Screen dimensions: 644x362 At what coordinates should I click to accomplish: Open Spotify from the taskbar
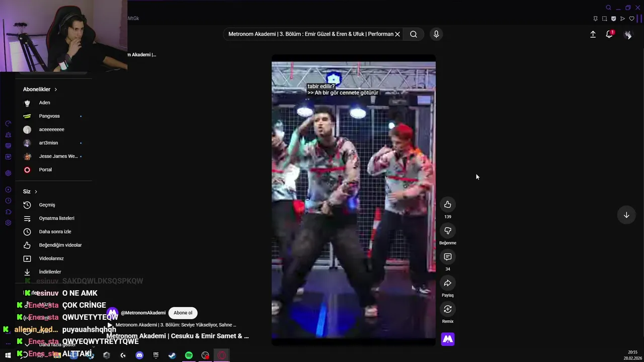189,355
